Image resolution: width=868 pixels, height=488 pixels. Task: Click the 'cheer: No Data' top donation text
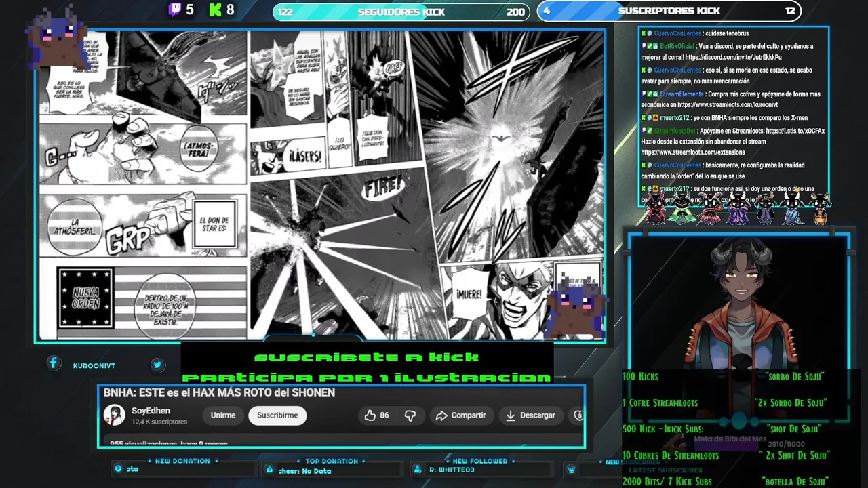pyautogui.click(x=305, y=471)
